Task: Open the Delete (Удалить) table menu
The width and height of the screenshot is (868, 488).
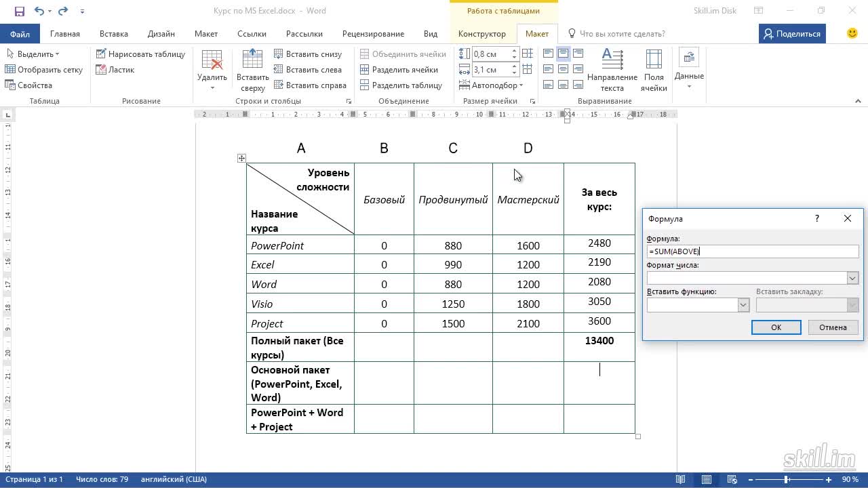Action: pyautogui.click(x=212, y=70)
